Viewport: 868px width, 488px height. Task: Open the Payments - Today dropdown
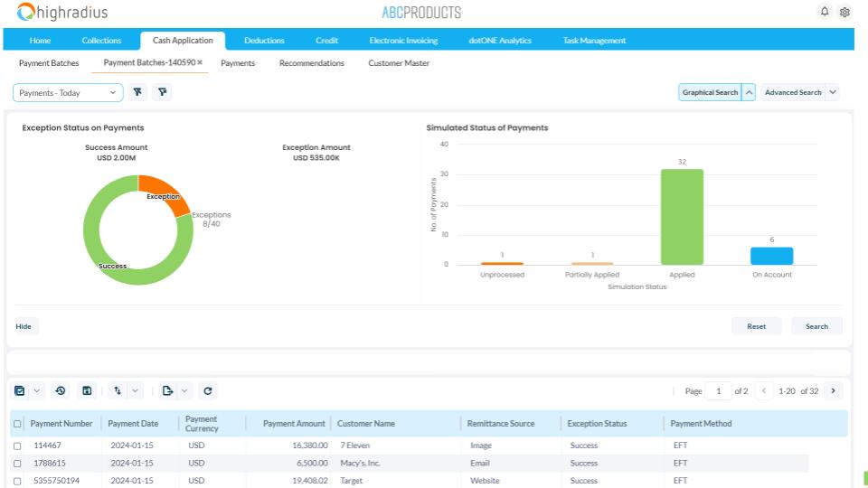[68, 92]
